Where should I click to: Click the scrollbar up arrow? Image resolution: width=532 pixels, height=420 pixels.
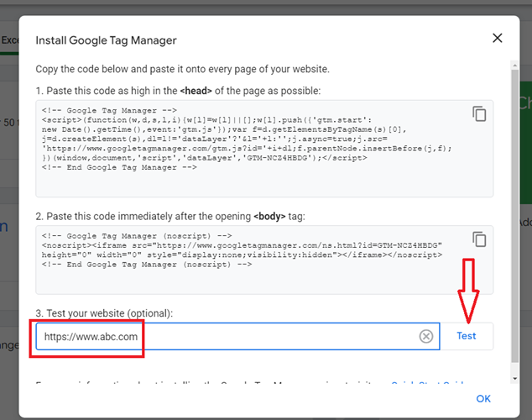(514, 65)
